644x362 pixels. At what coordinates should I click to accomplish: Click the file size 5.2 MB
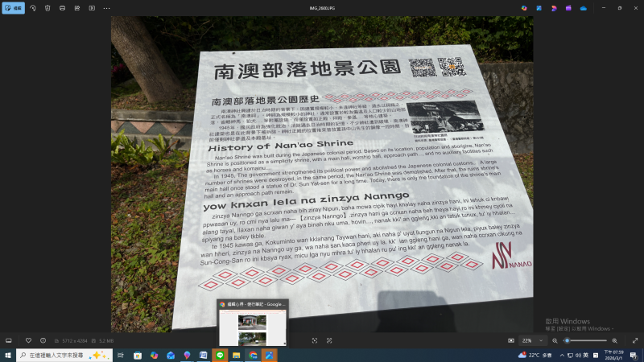[106, 340]
